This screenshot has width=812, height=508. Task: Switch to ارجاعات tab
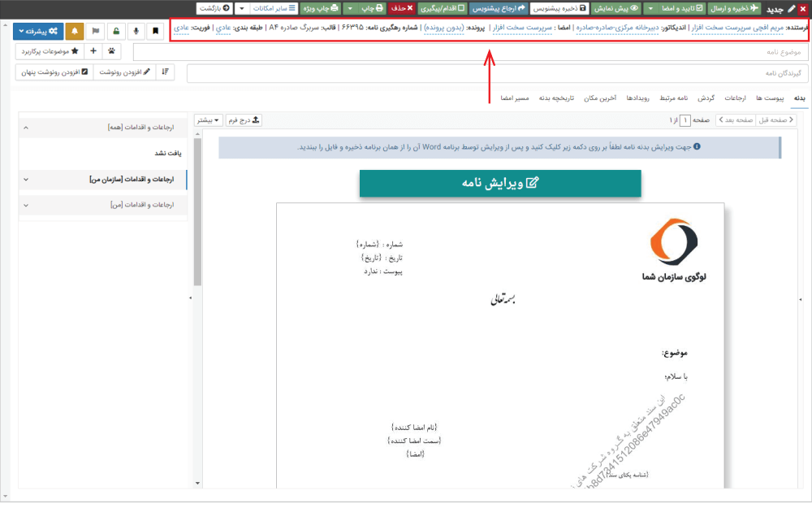tap(735, 98)
